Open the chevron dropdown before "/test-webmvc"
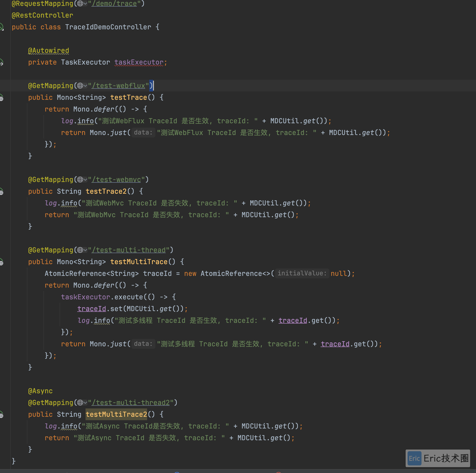This screenshot has height=473, width=476. [85, 180]
